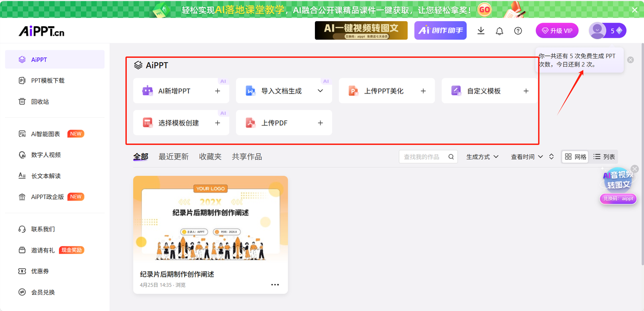
Task: Open the 生成方式 dropdown
Action: pos(482,157)
